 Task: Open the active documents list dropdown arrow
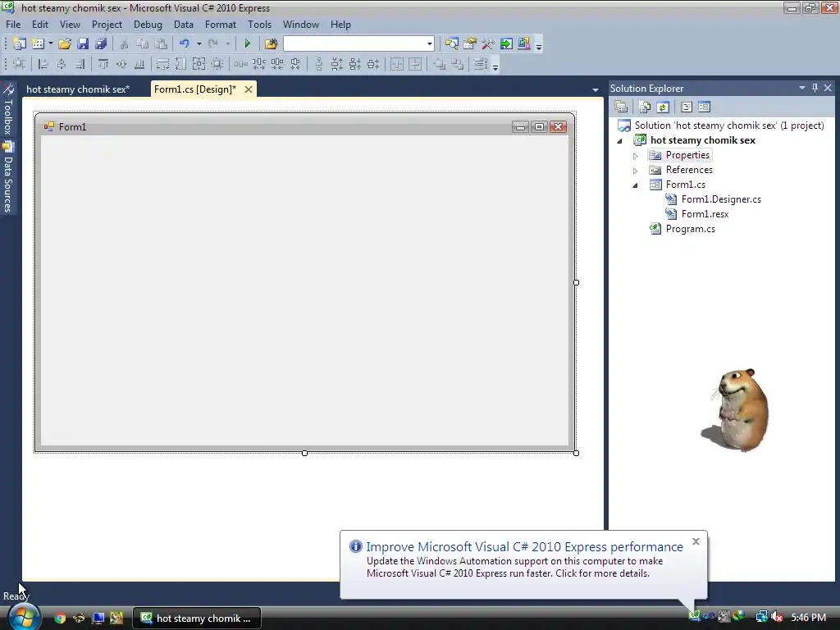click(x=596, y=90)
